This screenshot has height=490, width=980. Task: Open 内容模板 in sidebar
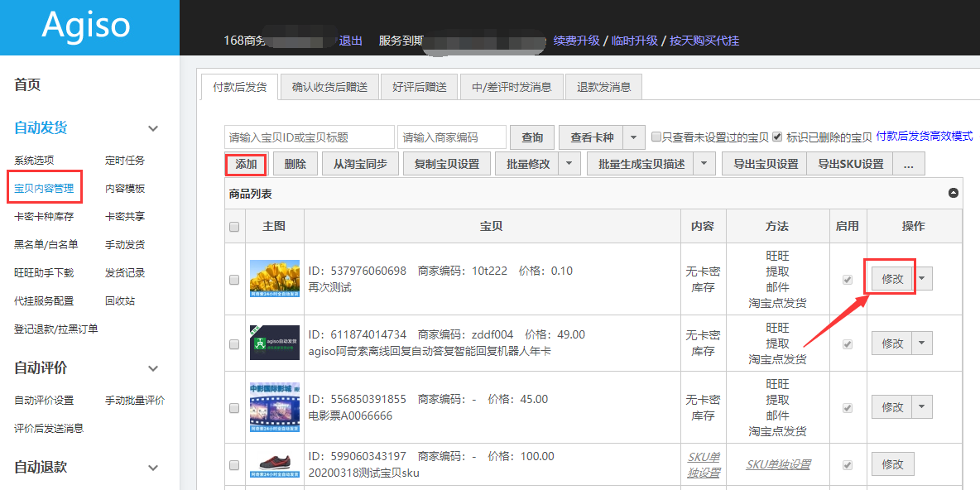point(125,188)
